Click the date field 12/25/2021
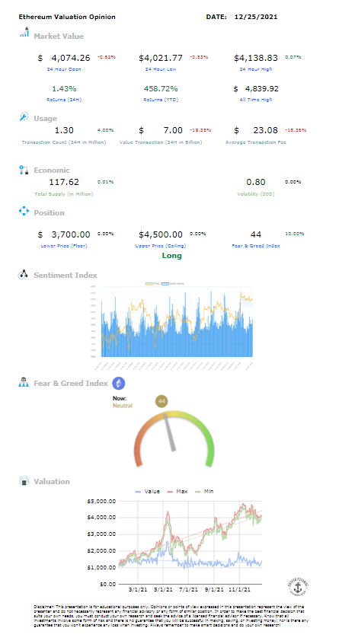The image size is (339, 644). pos(256,17)
